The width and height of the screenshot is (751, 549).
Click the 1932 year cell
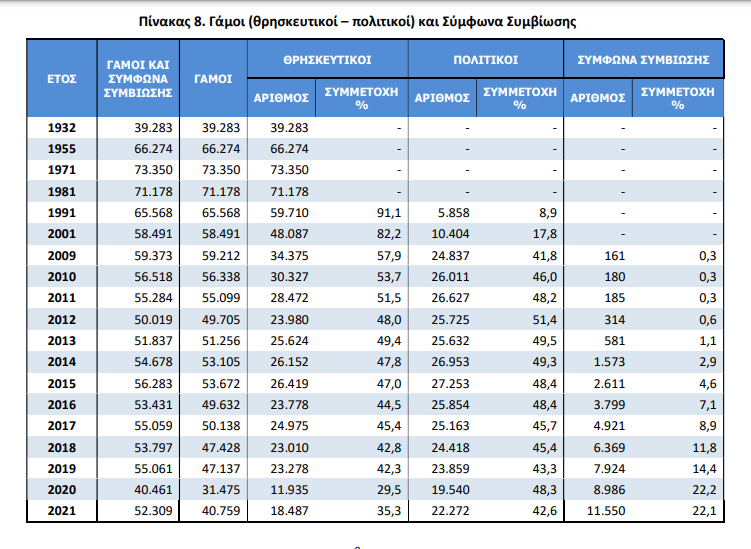[61, 128]
